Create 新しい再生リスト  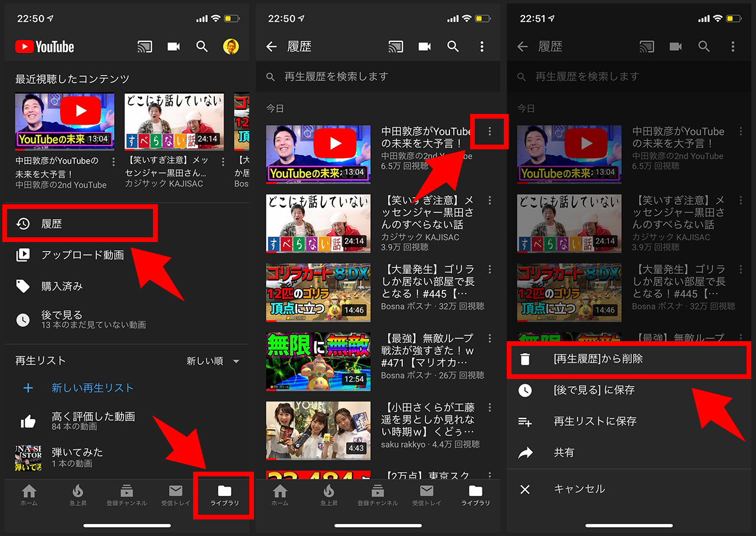coord(127,388)
